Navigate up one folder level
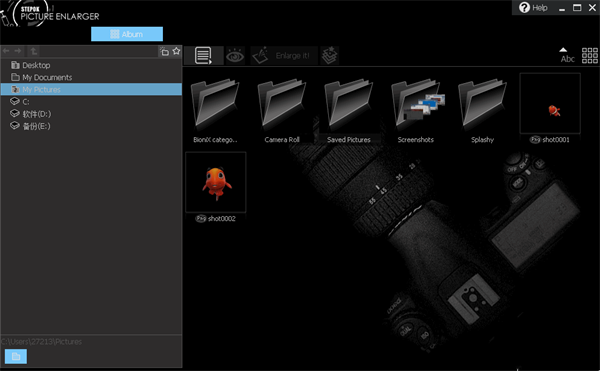Image resolution: width=600 pixels, height=371 pixels. pyautogui.click(x=34, y=51)
